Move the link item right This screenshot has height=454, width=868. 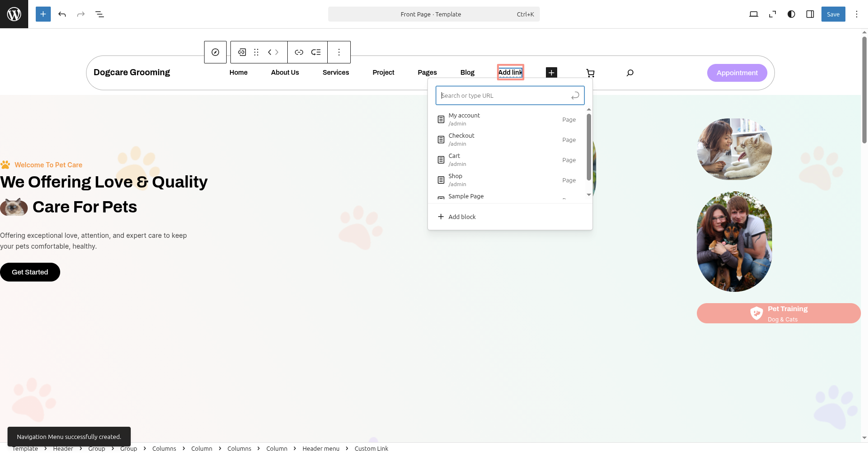click(277, 52)
